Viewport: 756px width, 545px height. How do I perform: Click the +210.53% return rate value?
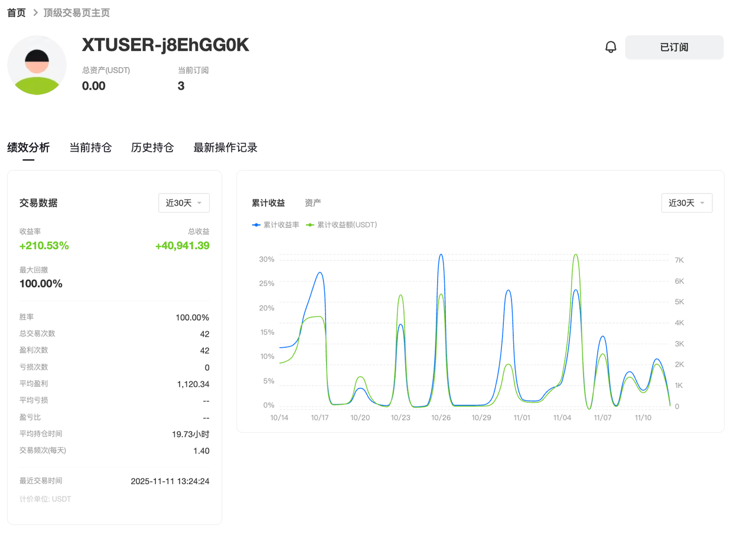tap(44, 246)
